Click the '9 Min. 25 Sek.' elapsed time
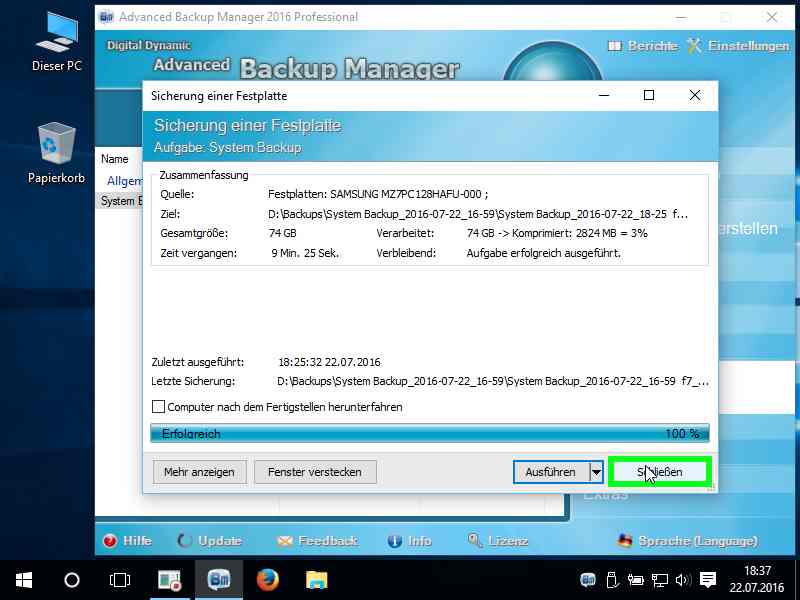Viewport: 800px width, 600px height. 305,253
